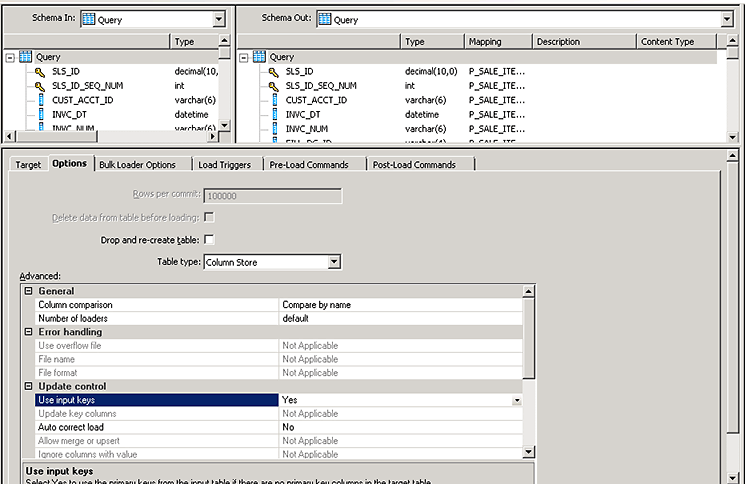This screenshot has height=484, width=745.
Task: Collapse the General section in Advanced
Action: pos(28,291)
